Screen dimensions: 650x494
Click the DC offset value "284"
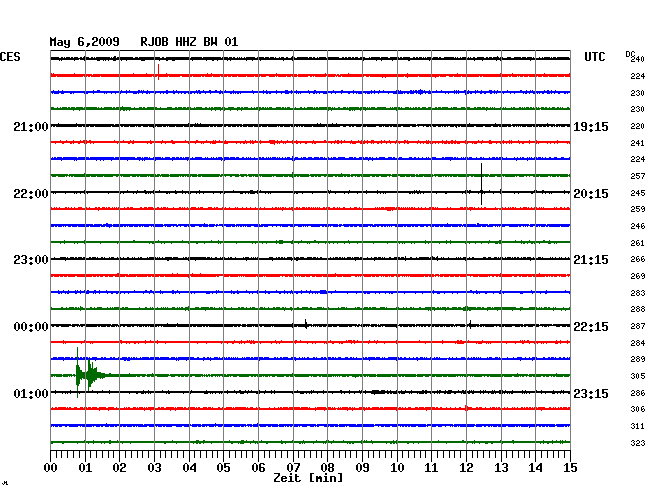[638, 343]
